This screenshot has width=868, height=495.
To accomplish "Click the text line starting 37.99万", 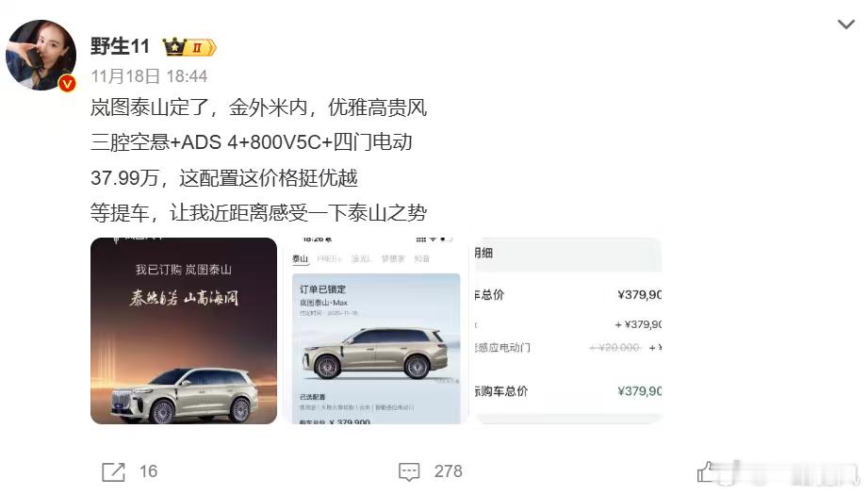I will 223,178.
